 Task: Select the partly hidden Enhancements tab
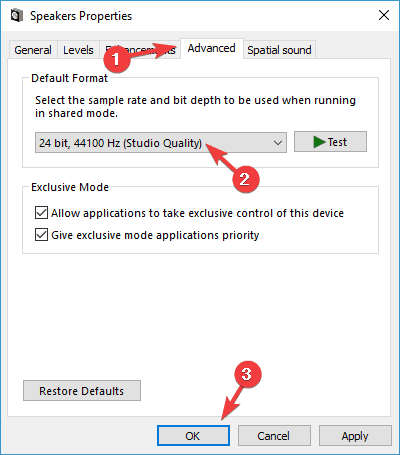pos(140,50)
